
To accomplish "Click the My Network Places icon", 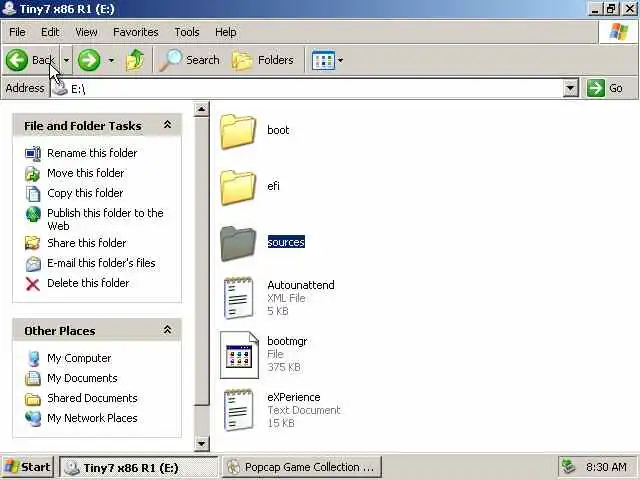I will click(x=33, y=419).
